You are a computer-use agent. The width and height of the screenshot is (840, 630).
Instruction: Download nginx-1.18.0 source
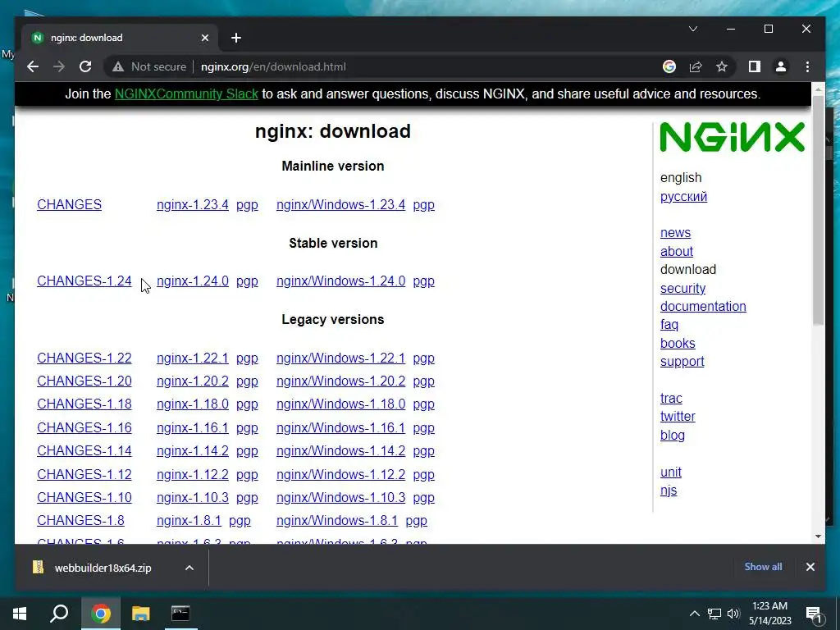pos(192,404)
